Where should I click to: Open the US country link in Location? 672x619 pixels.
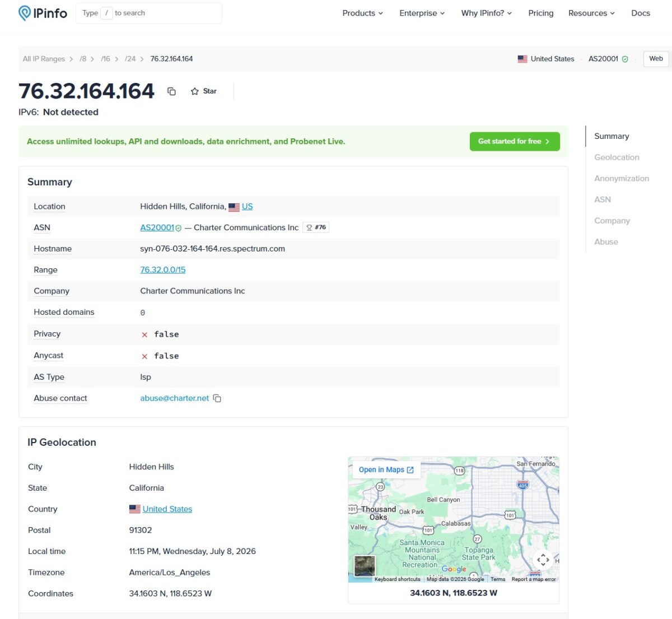[x=247, y=207]
